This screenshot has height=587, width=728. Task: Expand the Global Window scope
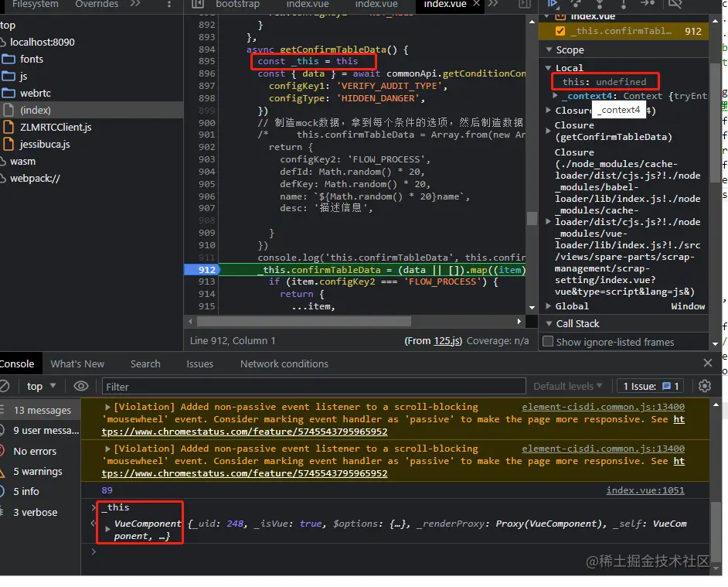pos(548,305)
